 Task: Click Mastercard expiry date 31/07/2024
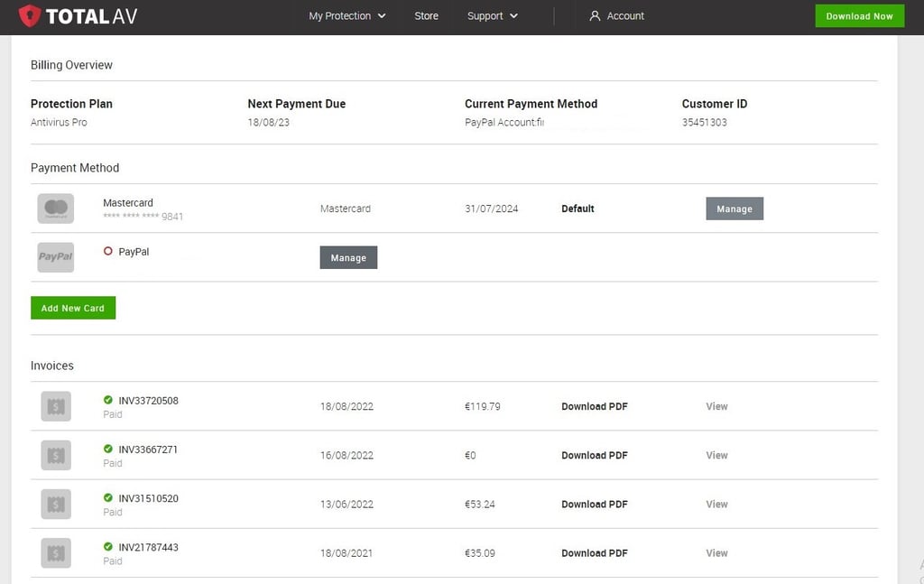(x=492, y=209)
